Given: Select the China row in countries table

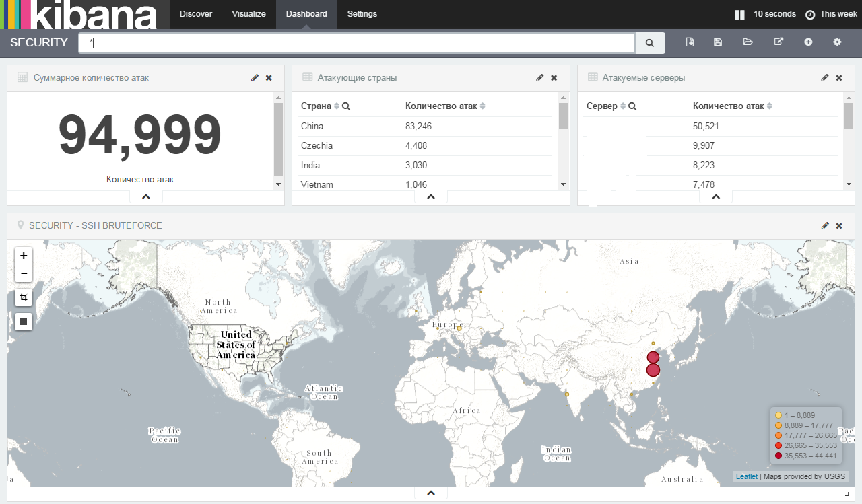Looking at the screenshot, I should click(x=425, y=126).
